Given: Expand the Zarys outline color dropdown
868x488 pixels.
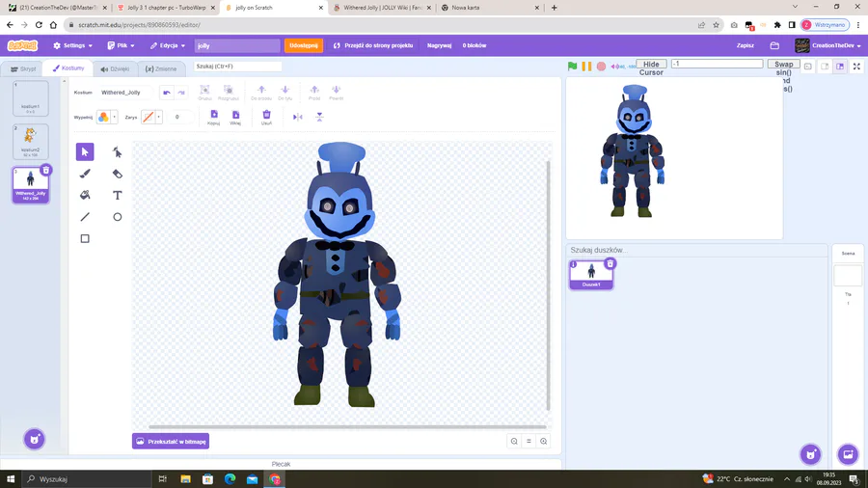Looking at the screenshot, I should [159, 117].
